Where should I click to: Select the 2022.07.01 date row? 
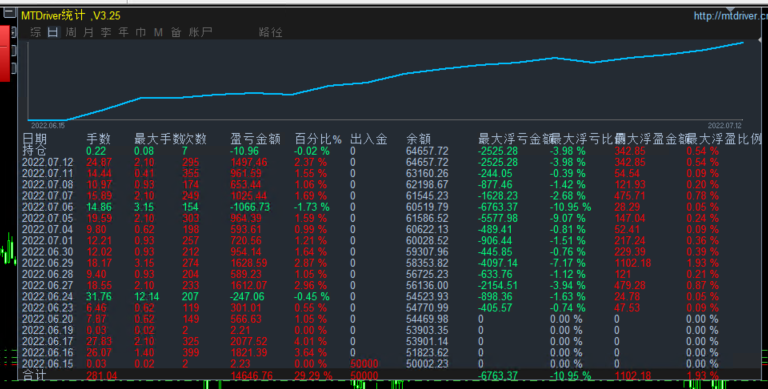(x=48, y=241)
